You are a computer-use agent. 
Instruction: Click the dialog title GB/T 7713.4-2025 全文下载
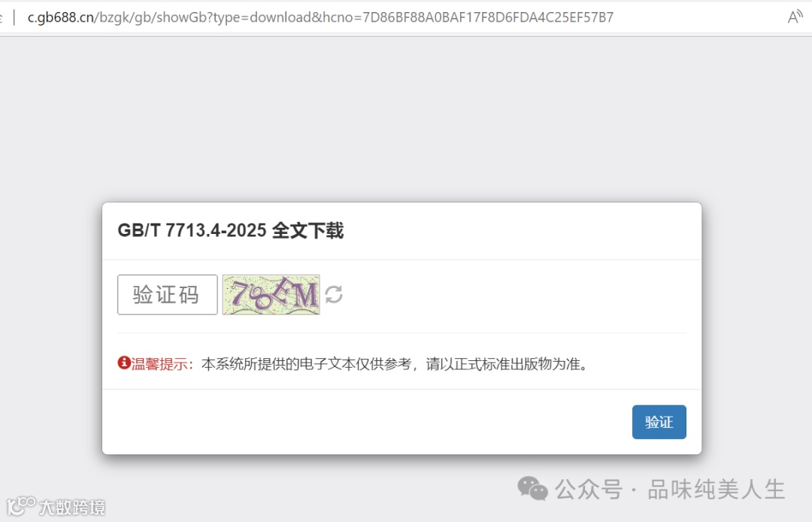231,230
